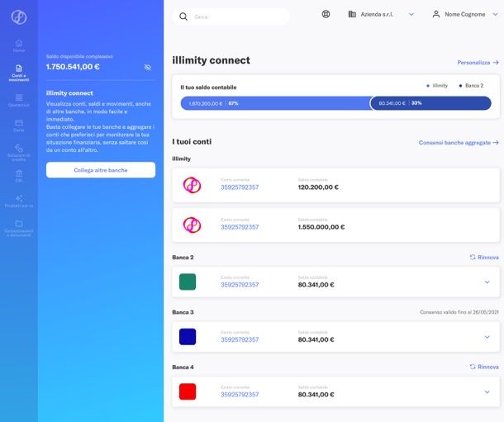Click the company building icon
The image size is (504, 422).
pyautogui.click(x=352, y=14)
